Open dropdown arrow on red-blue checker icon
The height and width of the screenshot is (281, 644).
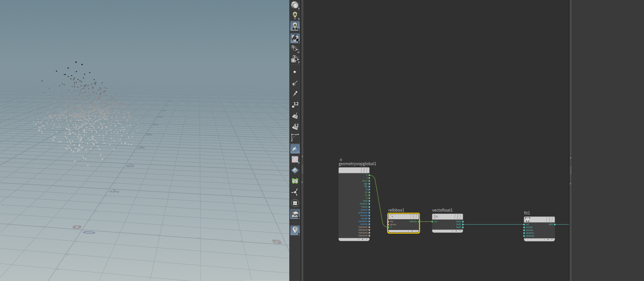point(299,163)
